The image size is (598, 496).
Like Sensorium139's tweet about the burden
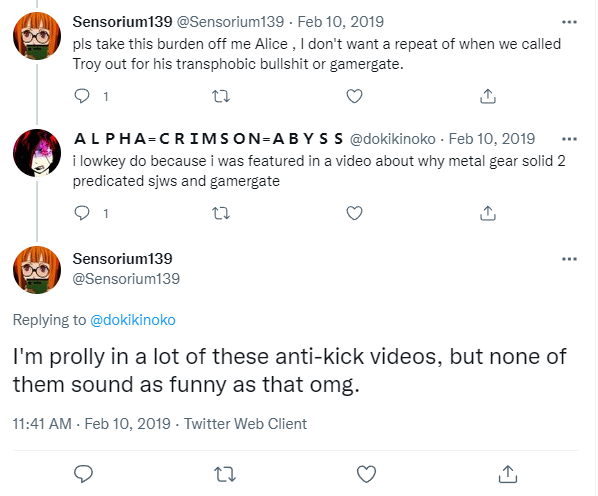(354, 96)
